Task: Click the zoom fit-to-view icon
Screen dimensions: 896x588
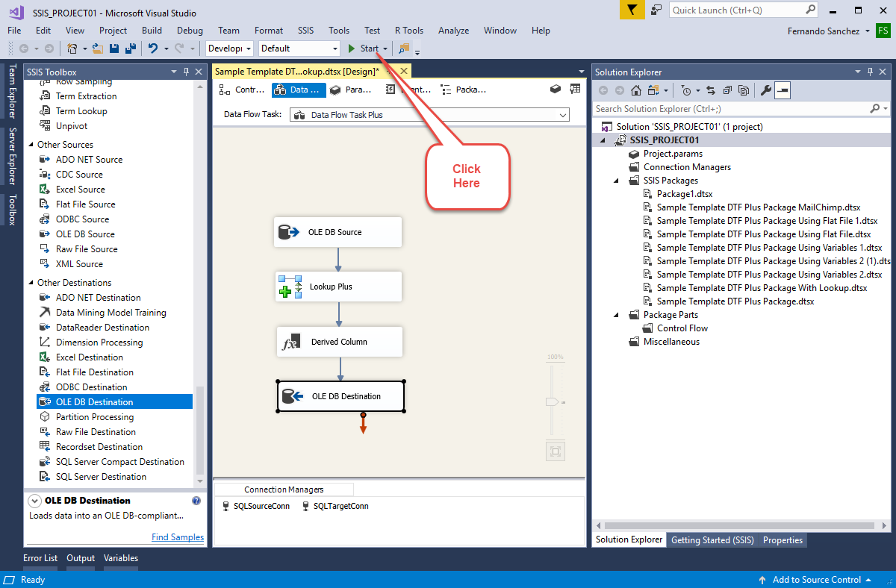Action: (x=555, y=451)
